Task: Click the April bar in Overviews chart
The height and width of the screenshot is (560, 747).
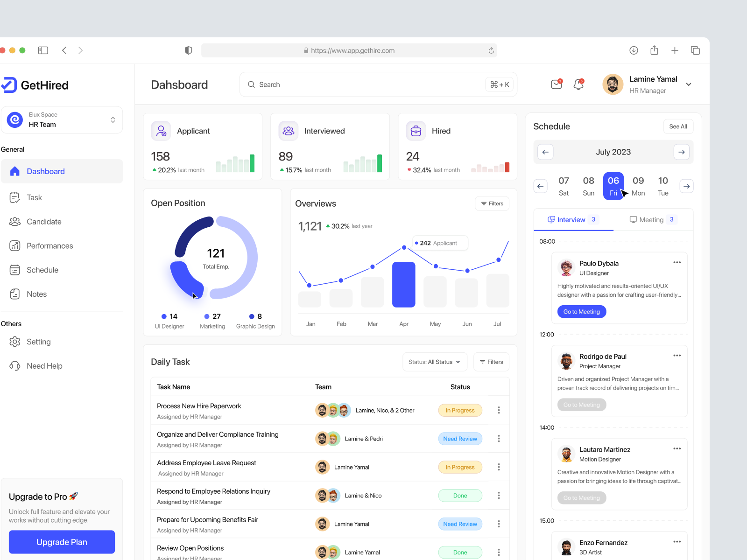Action: pyautogui.click(x=403, y=285)
